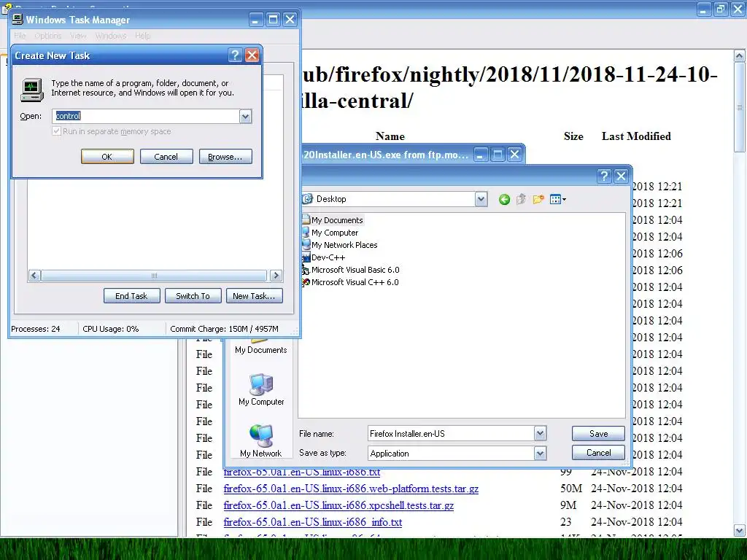Click the Run computer icon in Create New Task
The width and height of the screenshot is (747, 560).
pyautogui.click(x=32, y=90)
